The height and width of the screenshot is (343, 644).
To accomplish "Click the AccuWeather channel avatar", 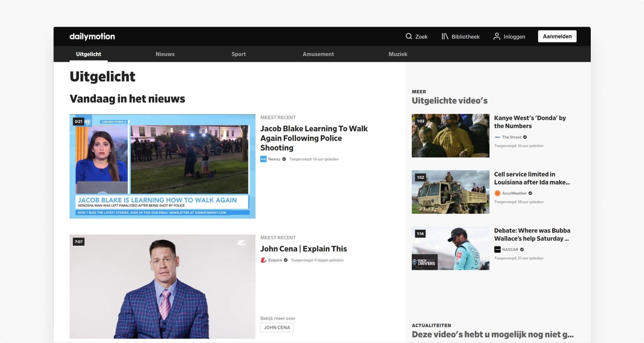I will tap(498, 193).
